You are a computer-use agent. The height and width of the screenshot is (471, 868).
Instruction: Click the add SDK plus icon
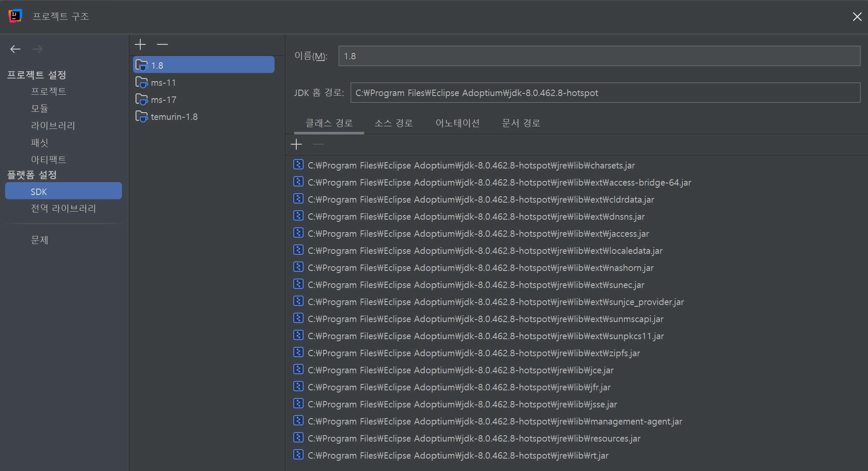140,44
